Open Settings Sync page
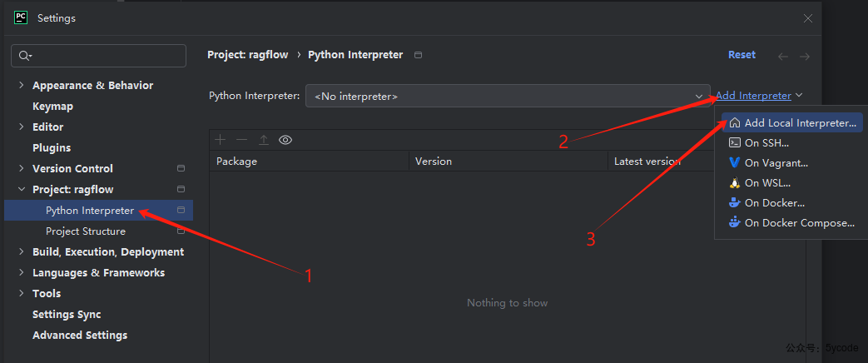The height and width of the screenshot is (363, 868). pyautogui.click(x=67, y=314)
